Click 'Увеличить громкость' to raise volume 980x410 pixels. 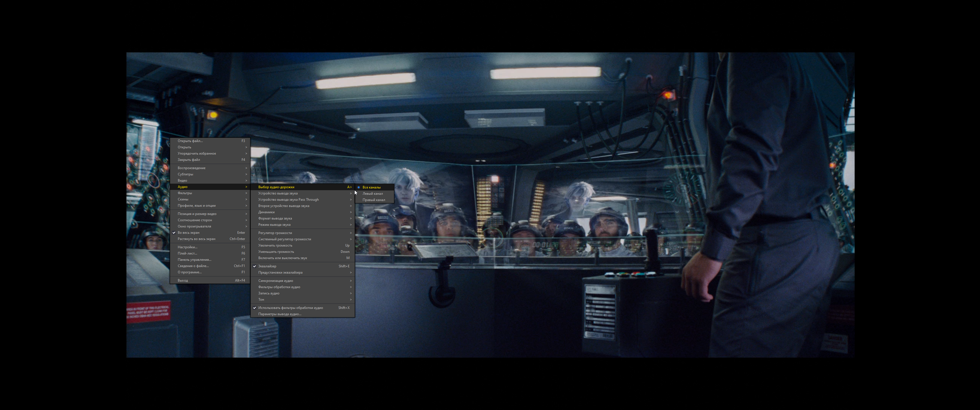click(x=275, y=245)
